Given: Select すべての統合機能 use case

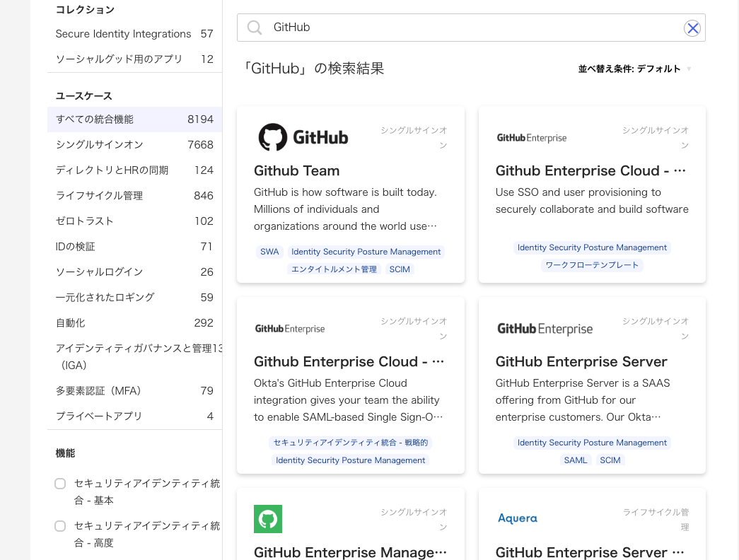Looking at the screenshot, I should tap(134, 119).
